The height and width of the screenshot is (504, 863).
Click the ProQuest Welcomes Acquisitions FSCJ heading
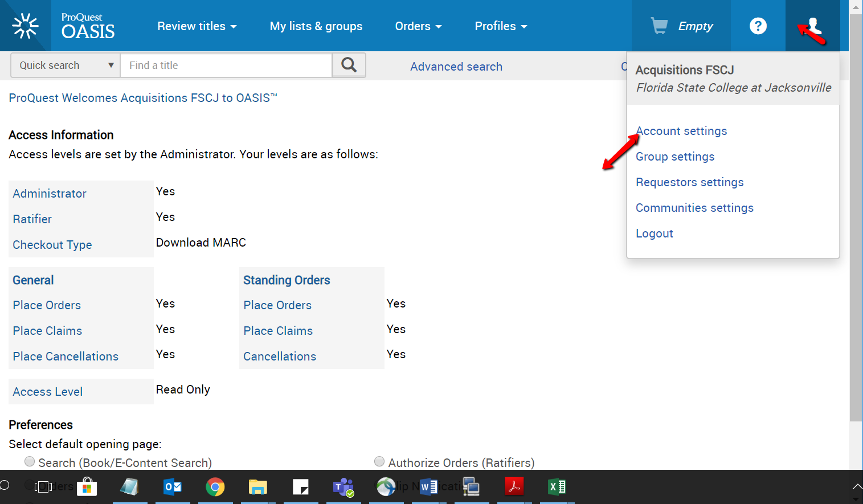pos(143,98)
